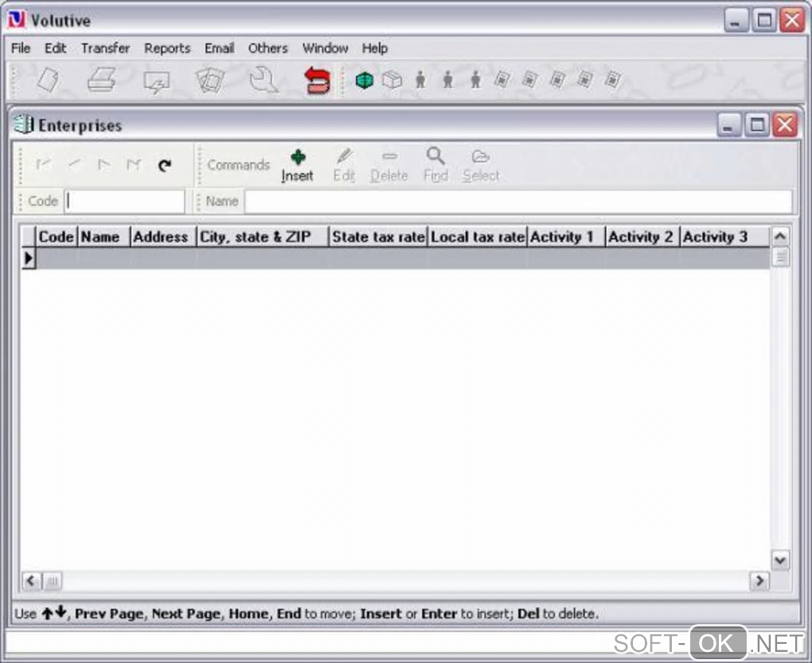The width and height of the screenshot is (812, 663).
Task: Click the second person figure icon
Action: click(x=448, y=80)
